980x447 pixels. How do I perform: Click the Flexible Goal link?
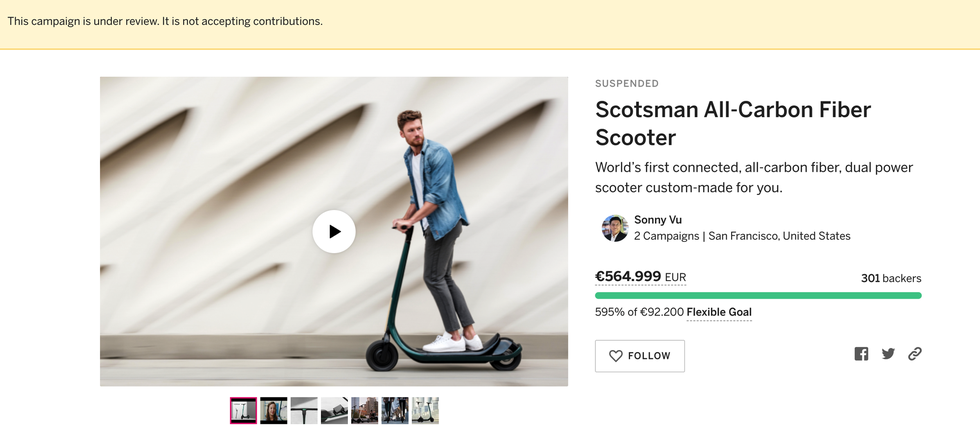click(x=719, y=312)
